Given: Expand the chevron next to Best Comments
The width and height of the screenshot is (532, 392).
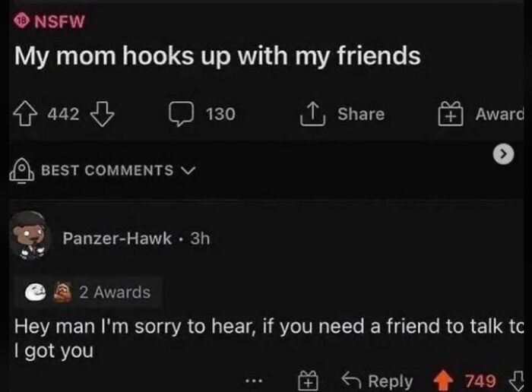Looking at the screenshot, I should click(188, 170).
